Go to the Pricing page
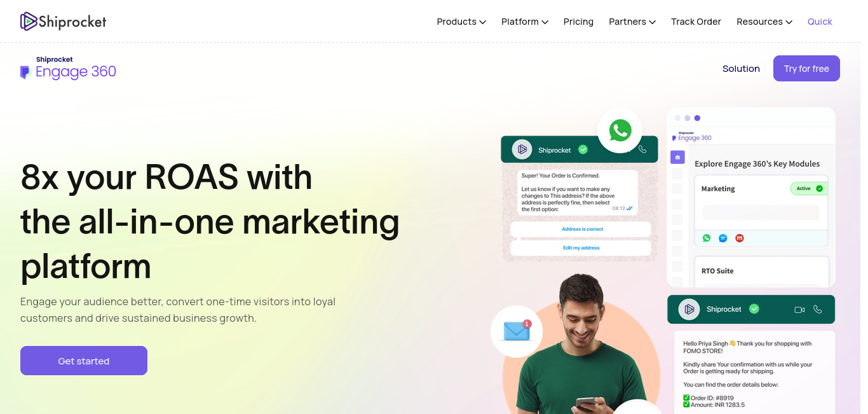 pyautogui.click(x=578, y=22)
